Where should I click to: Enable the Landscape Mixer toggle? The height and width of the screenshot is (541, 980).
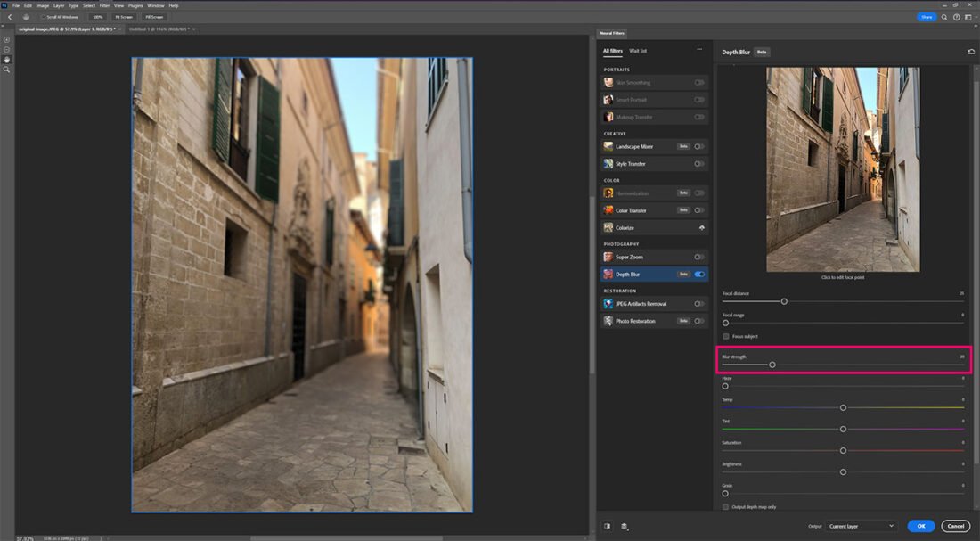pyautogui.click(x=698, y=146)
